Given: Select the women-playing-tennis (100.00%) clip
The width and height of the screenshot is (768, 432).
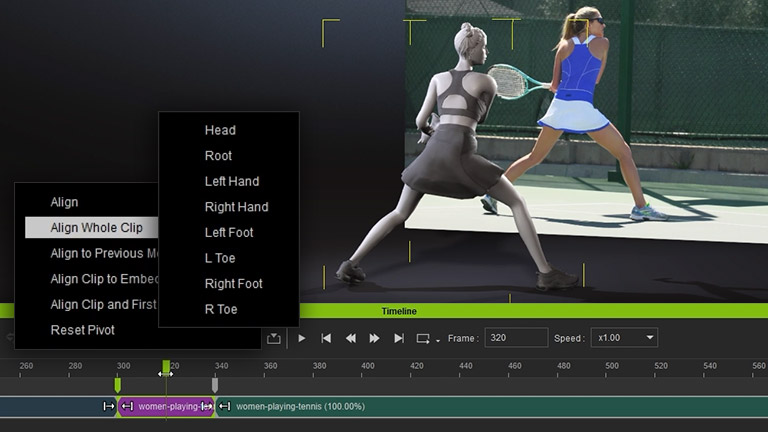Looking at the screenshot, I should tap(300, 407).
